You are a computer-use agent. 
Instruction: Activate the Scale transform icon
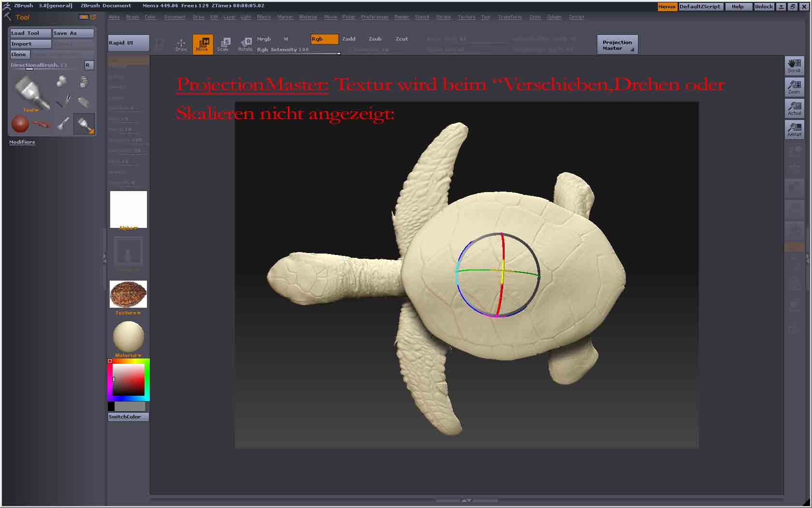[x=223, y=44]
